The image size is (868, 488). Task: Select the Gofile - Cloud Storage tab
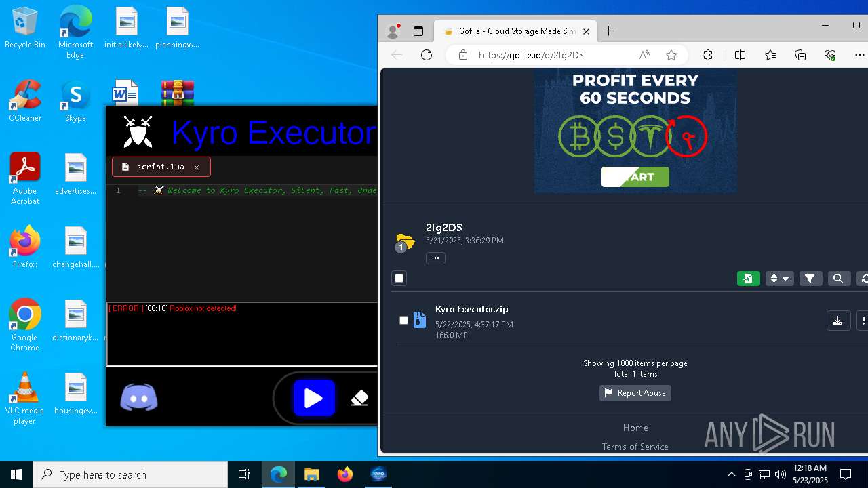click(x=516, y=31)
